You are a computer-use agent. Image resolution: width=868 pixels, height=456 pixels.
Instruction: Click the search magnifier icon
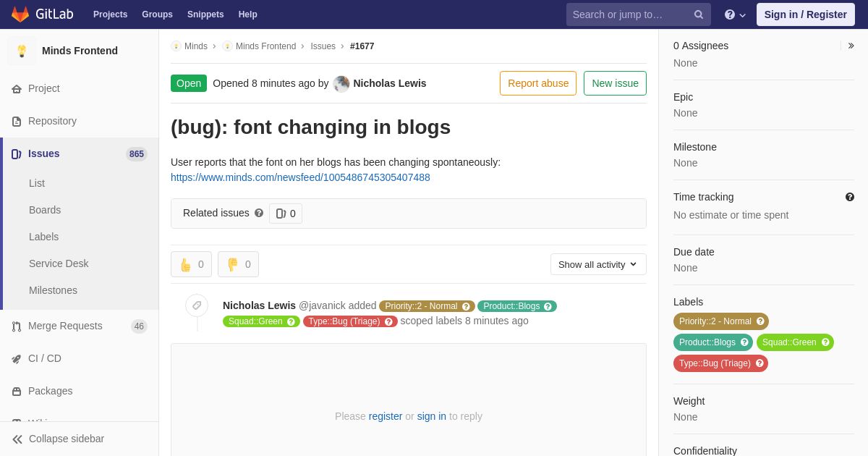[x=699, y=14]
